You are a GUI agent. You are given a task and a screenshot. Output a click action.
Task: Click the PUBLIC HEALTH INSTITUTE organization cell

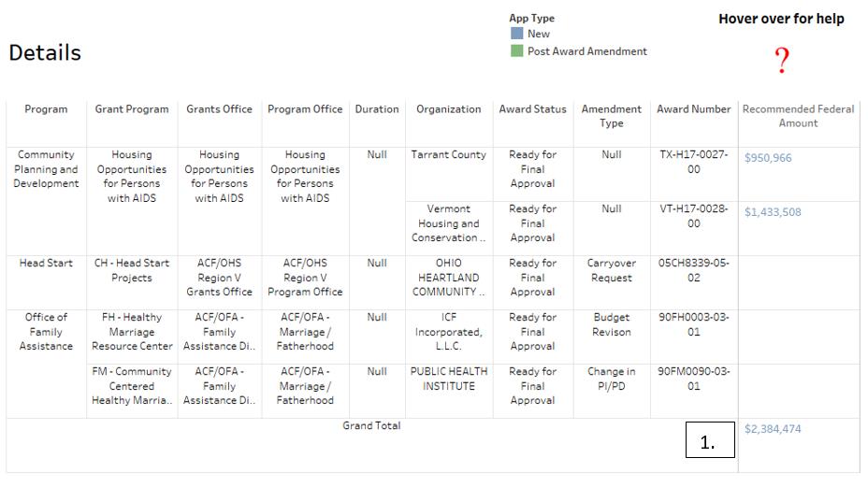[x=449, y=379]
